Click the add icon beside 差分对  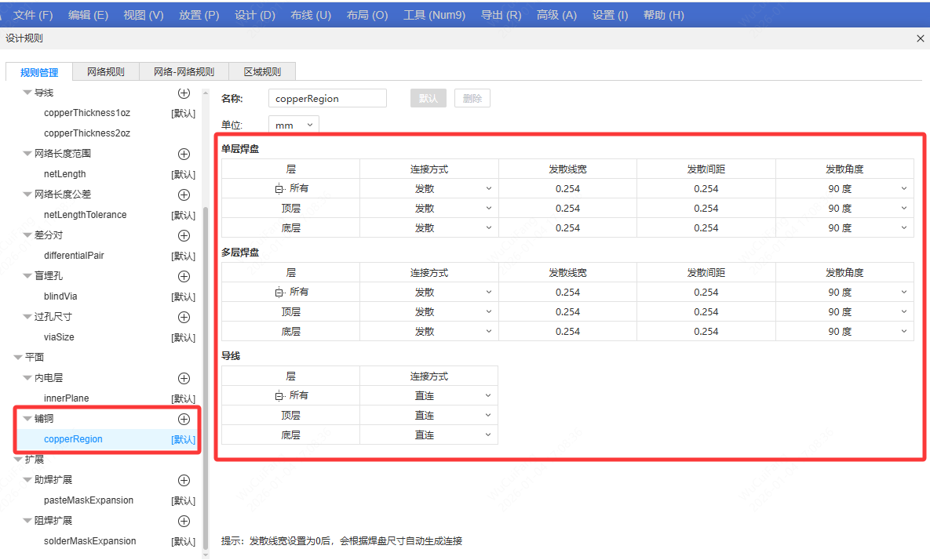[x=184, y=235]
